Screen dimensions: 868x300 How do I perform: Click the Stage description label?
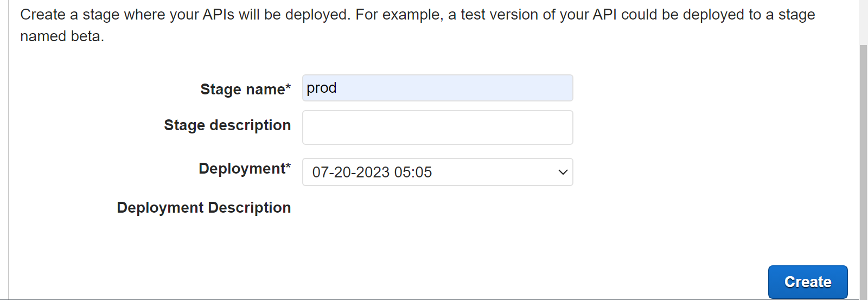pyautogui.click(x=227, y=125)
